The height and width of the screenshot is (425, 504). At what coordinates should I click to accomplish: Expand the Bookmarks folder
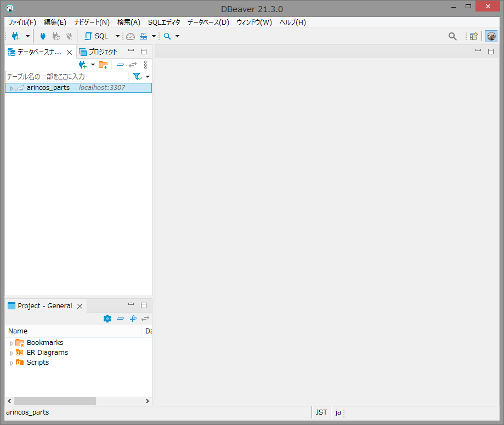12,343
